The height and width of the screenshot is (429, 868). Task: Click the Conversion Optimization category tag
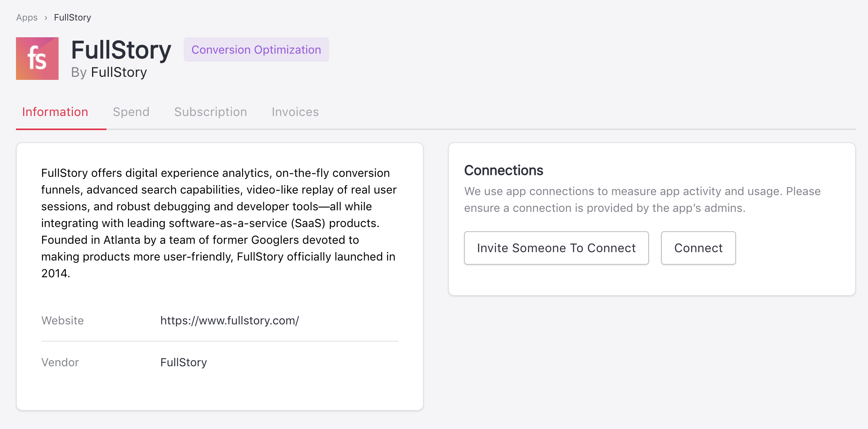click(x=256, y=50)
